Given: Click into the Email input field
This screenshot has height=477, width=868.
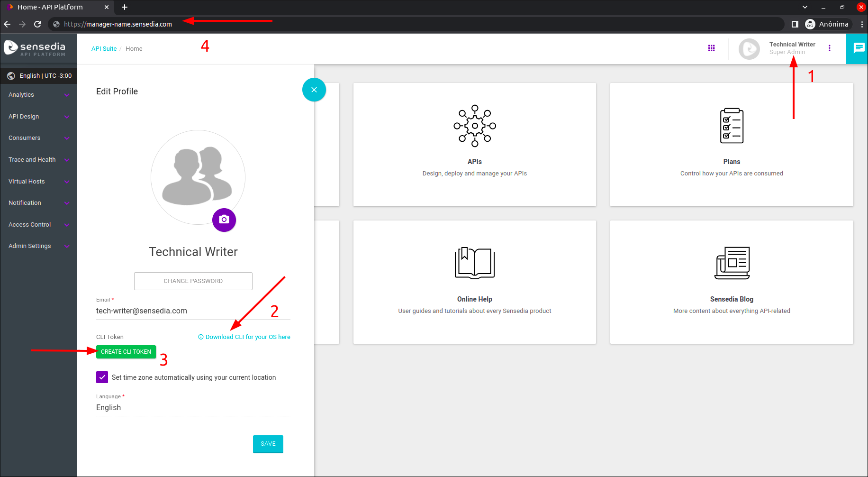Looking at the screenshot, I should click(193, 311).
